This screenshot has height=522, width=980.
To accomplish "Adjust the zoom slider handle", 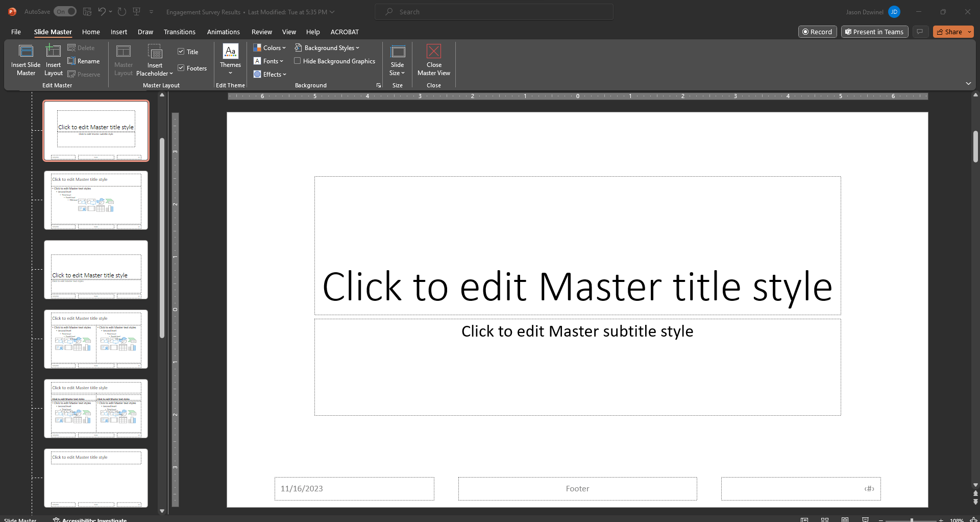I will 912,520.
